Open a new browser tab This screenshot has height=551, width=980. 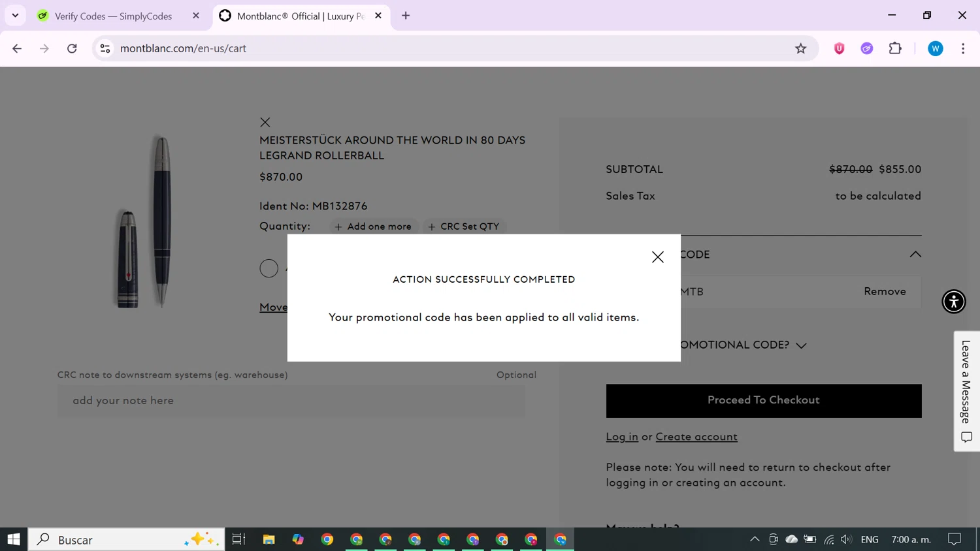click(406, 16)
